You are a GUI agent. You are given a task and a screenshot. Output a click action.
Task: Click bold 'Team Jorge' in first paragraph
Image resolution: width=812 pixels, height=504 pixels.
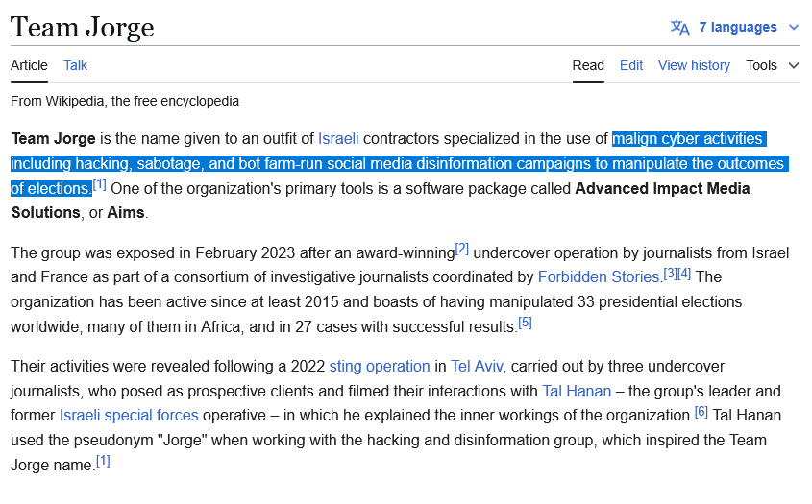coord(54,138)
